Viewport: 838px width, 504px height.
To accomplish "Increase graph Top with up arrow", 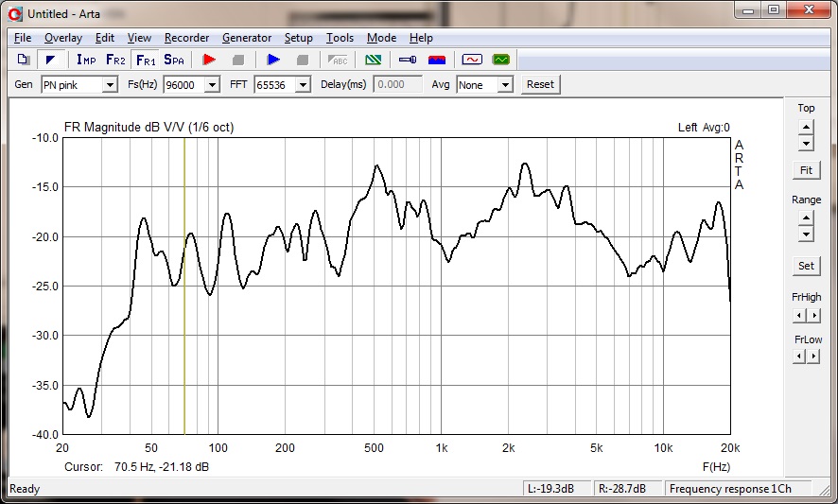I will [806, 128].
